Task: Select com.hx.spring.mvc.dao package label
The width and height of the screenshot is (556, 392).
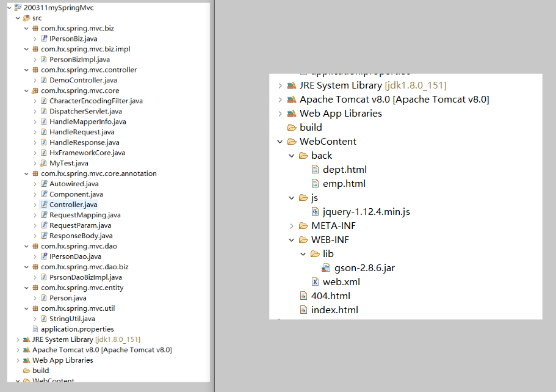Action: pos(79,246)
